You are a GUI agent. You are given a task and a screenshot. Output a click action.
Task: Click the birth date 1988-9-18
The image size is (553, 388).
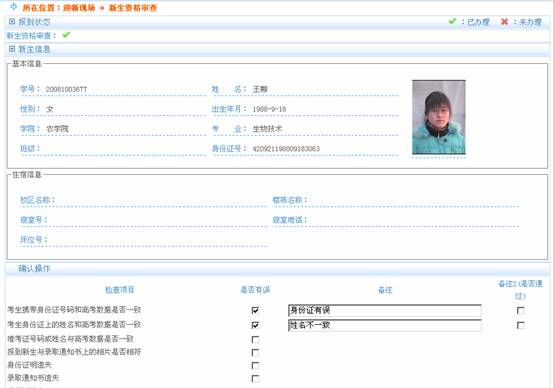click(x=269, y=109)
